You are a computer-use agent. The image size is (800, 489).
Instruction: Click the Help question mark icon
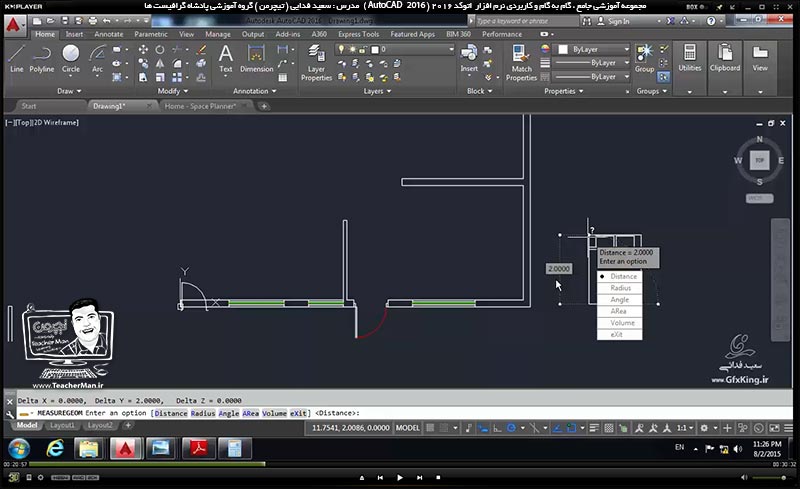pyautogui.click(x=711, y=21)
